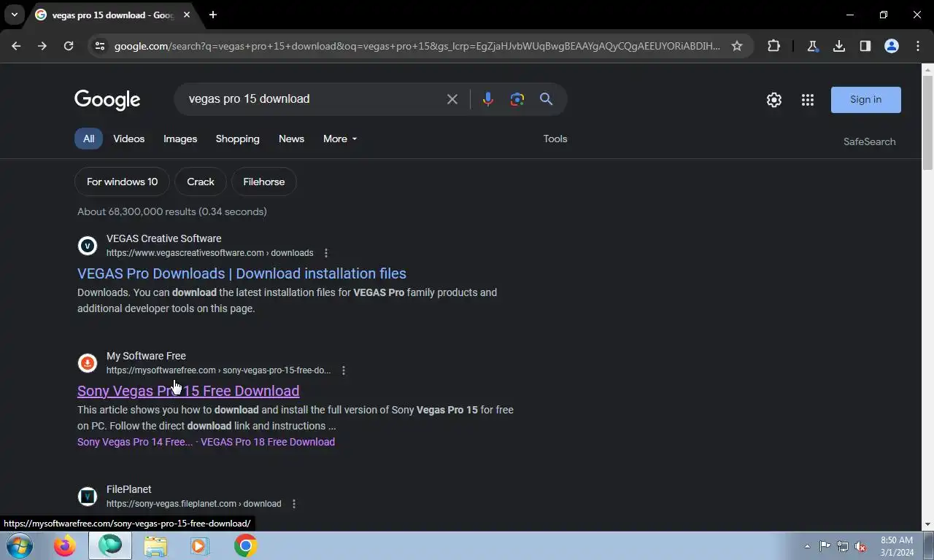Screen dimensions: 934x560
Task: Click the vegascreativesoftware.com downloads URL text
Action: (x=209, y=253)
